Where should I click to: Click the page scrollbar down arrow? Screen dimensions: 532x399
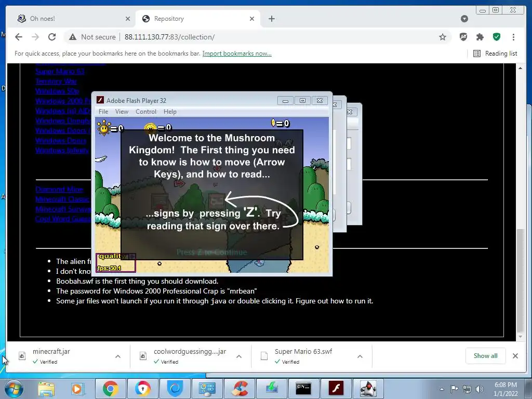520,337
